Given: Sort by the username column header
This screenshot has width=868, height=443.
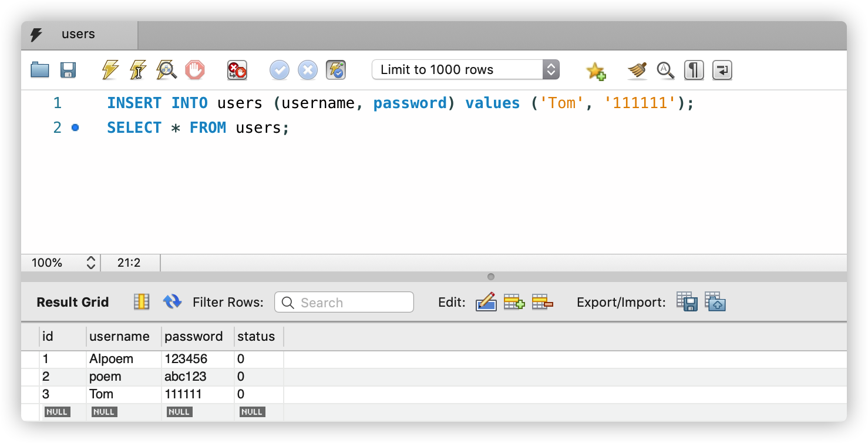Looking at the screenshot, I should [124, 337].
